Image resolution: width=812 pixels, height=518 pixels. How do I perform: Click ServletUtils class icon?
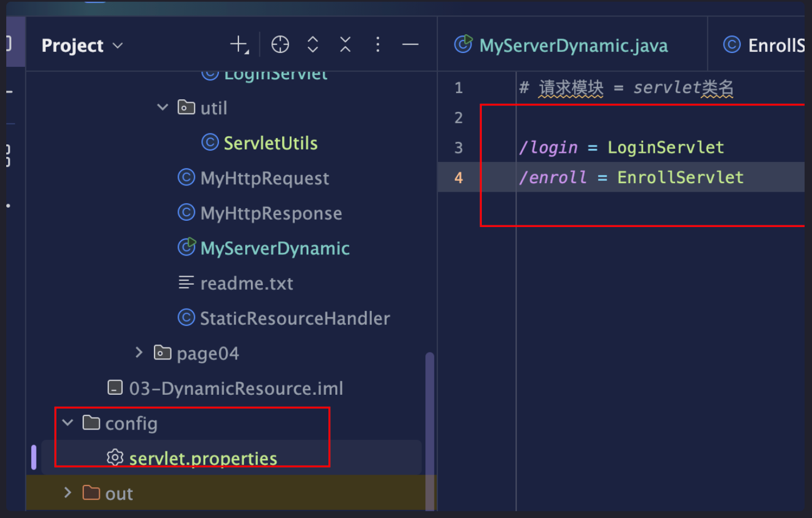click(210, 142)
